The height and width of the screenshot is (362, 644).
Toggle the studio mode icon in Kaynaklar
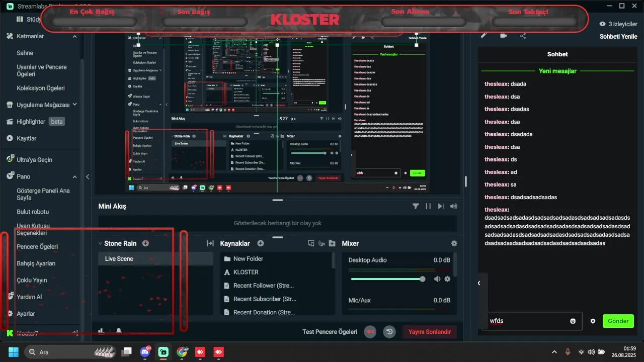coord(311,243)
